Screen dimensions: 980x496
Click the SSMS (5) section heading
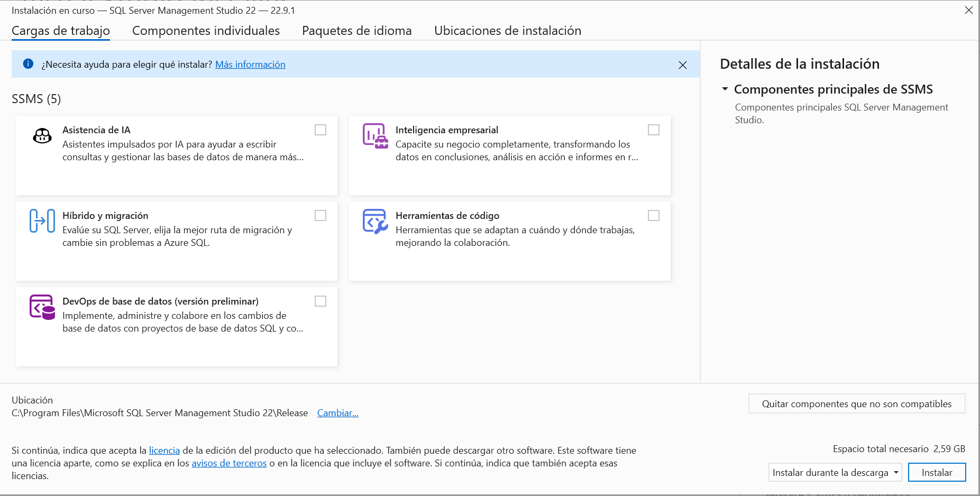[36, 99]
